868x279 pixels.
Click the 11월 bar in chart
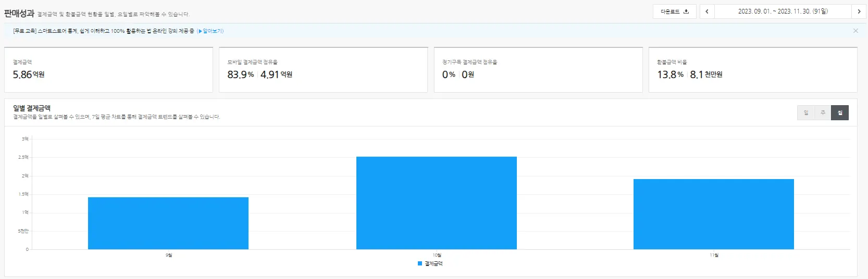[x=714, y=214]
